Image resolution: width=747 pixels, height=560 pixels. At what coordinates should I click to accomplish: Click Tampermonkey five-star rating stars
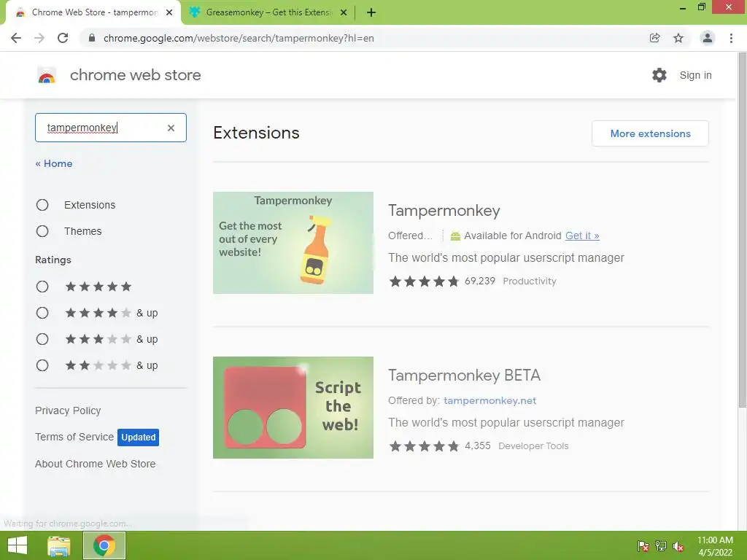click(x=424, y=281)
